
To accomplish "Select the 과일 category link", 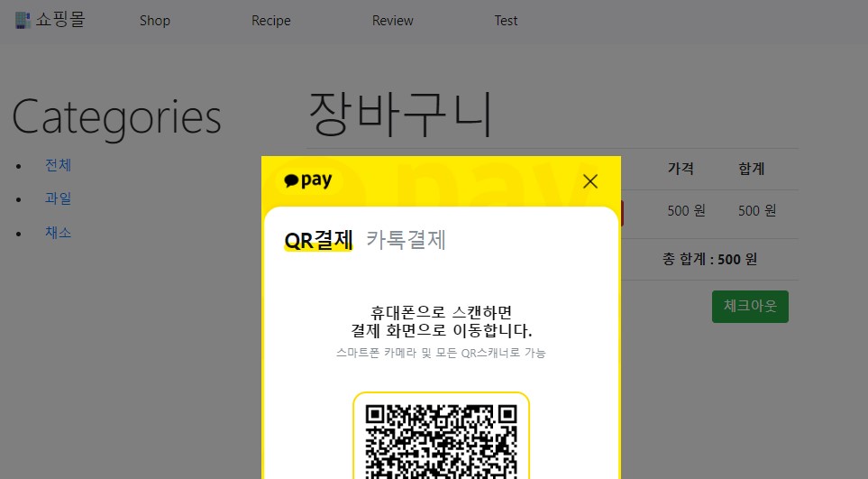I will pos(58,198).
